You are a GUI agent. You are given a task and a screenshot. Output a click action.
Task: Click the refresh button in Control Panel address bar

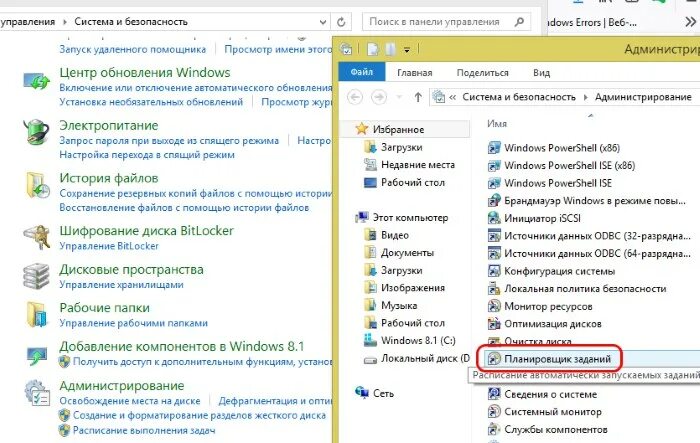pos(341,21)
